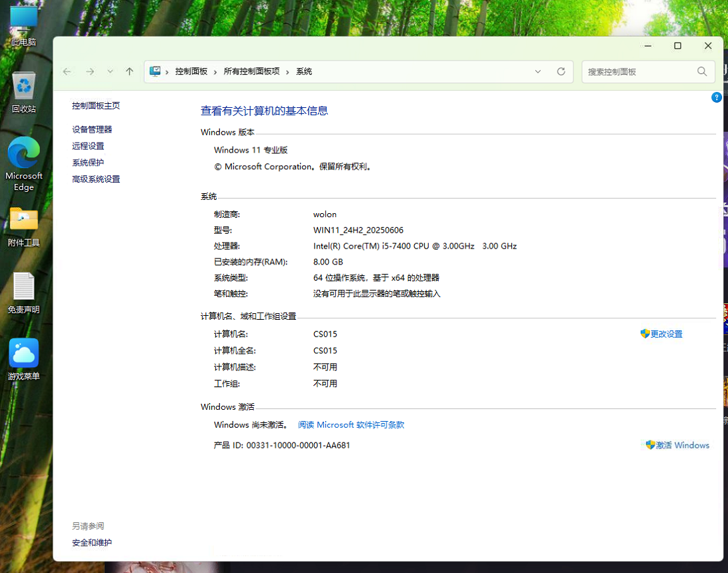Open 系统保护 from the sidebar
The height and width of the screenshot is (573, 728).
pos(88,163)
